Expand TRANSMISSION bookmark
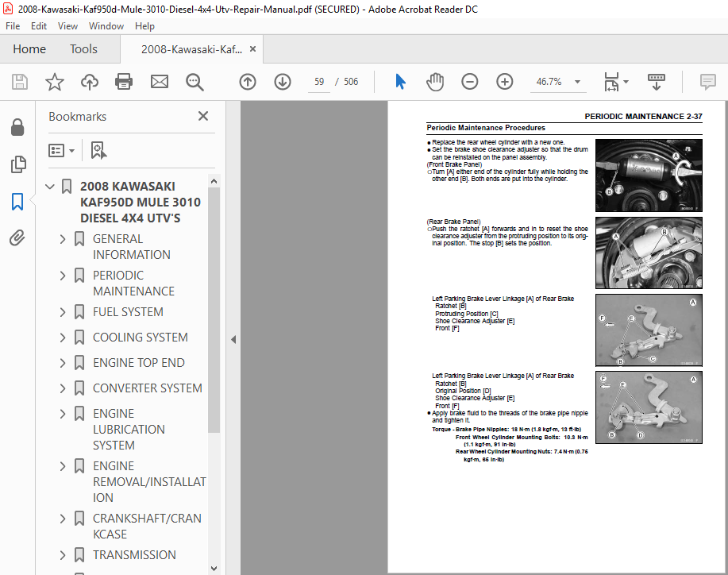The height and width of the screenshot is (575, 728). (63, 555)
